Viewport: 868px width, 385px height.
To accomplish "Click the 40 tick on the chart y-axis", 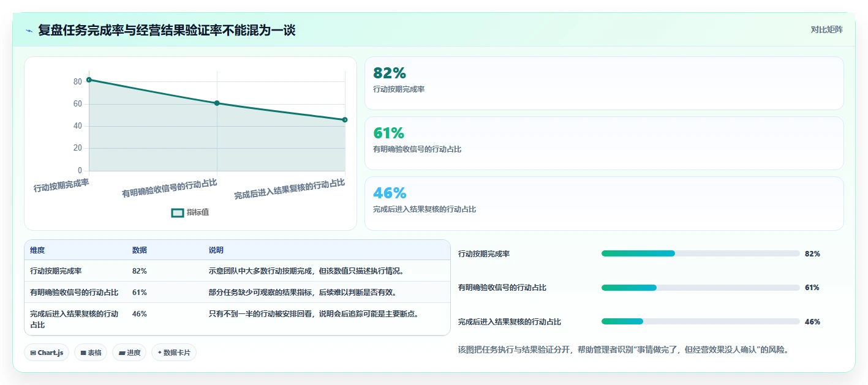I will [78, 126].
